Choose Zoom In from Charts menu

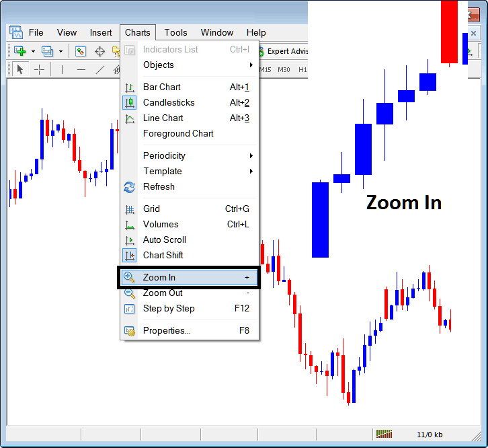pos(190,278)
